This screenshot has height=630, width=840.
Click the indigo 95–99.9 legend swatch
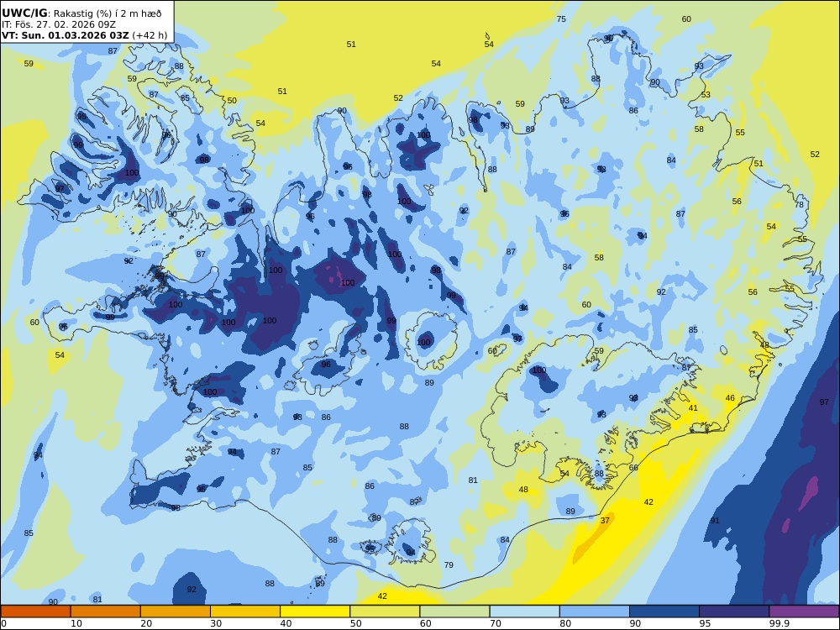pyautogui.click(x=734, y=612)
